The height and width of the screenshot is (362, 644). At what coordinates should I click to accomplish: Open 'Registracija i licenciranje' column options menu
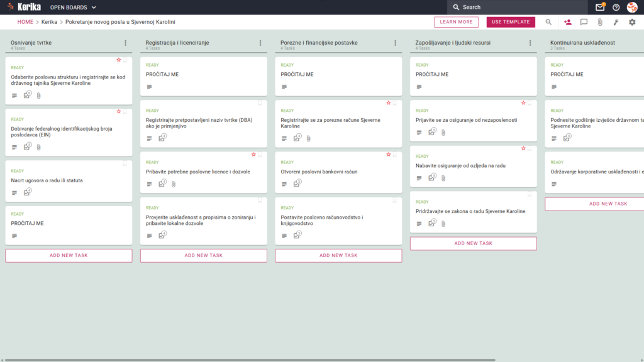[260, 43]
